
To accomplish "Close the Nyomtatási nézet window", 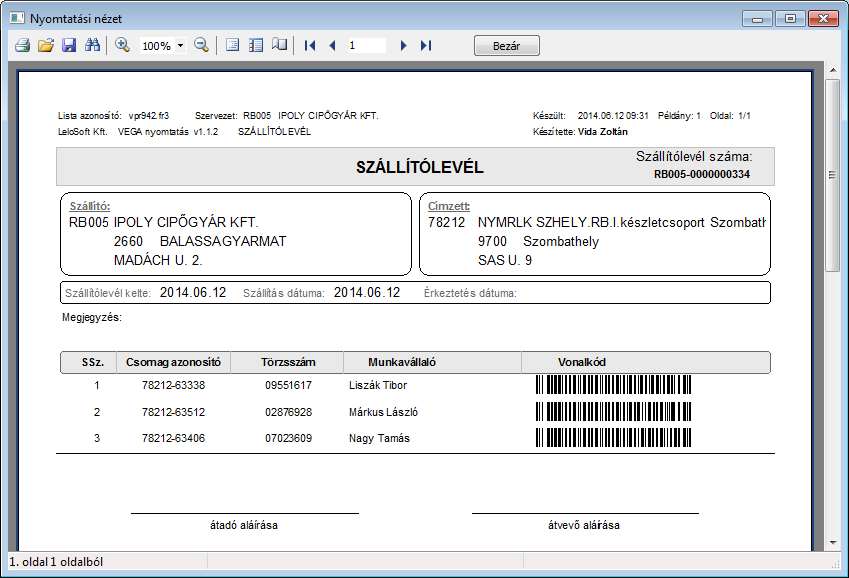I will pos(823,19).
